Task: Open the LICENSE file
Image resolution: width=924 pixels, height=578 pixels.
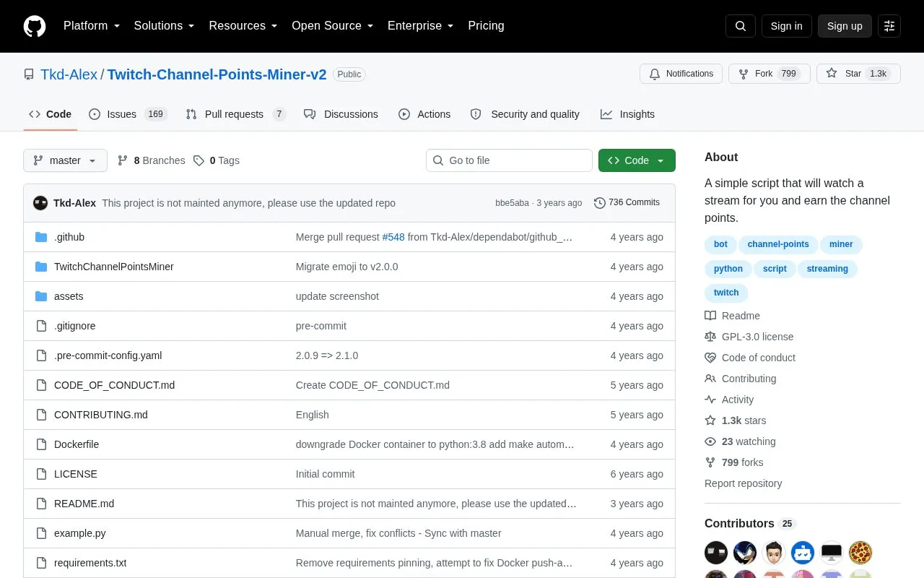Action: 76,474
